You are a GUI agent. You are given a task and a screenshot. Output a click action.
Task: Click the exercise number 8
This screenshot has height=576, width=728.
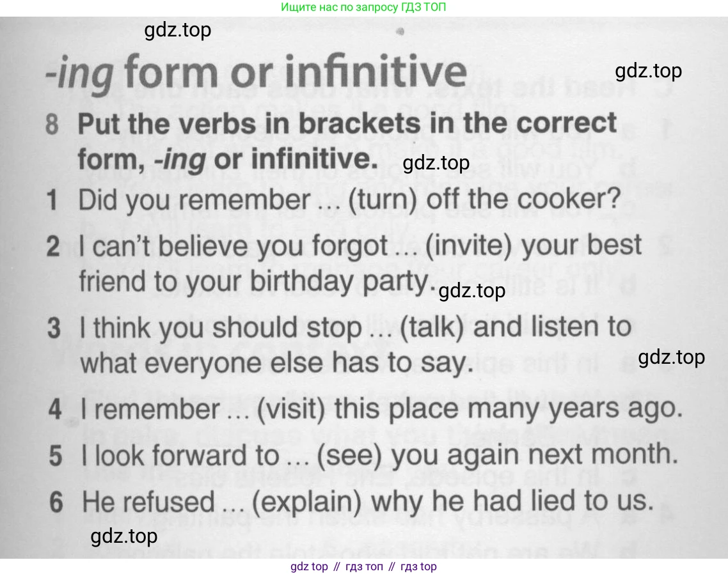pos(53,123)
